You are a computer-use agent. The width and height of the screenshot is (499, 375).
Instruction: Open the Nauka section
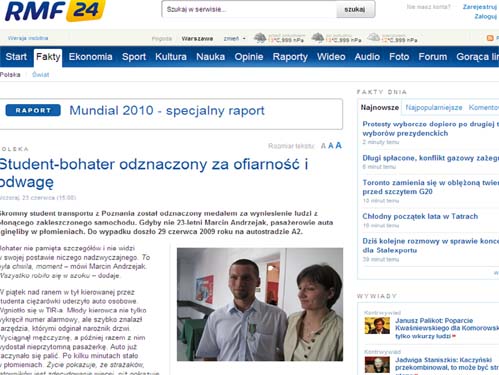210,57
